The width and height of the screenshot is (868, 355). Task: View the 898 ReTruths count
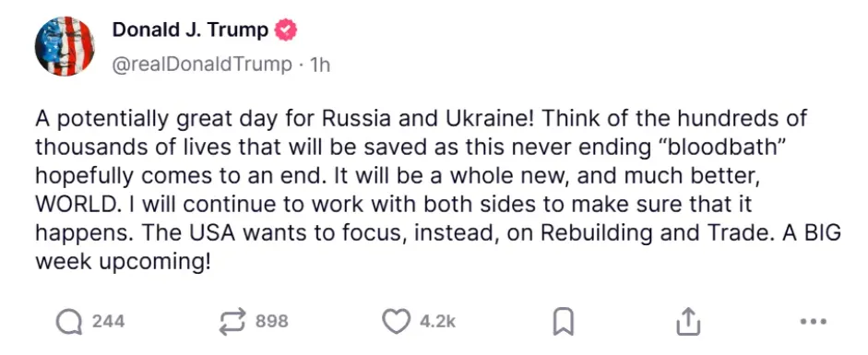click(272, 321)
